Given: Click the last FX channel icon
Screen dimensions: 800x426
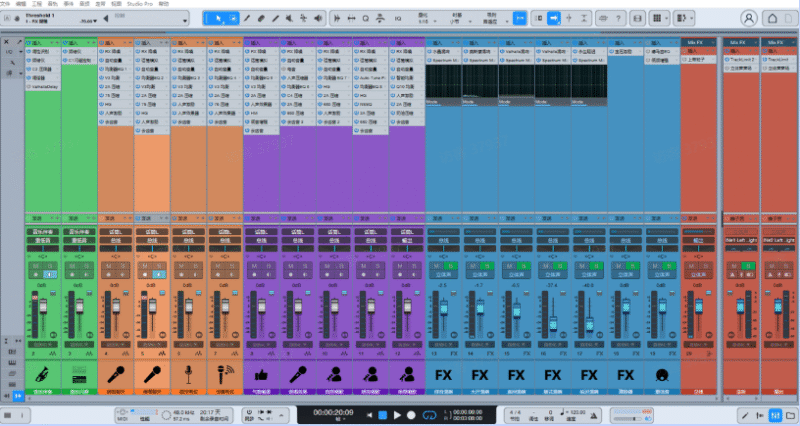Looking at the screenshot, I should [626, 375].
